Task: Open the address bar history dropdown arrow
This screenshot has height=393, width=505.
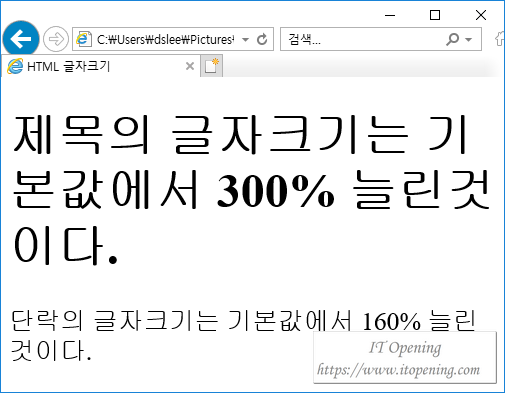Action: 246,40
